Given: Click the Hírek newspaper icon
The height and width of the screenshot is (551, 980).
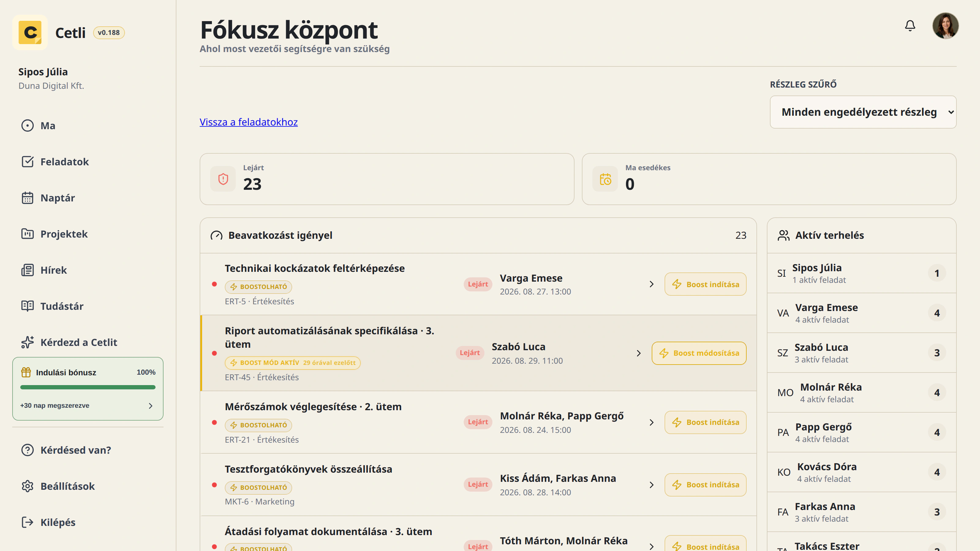Looking at the screenshot, I should 27,270.
